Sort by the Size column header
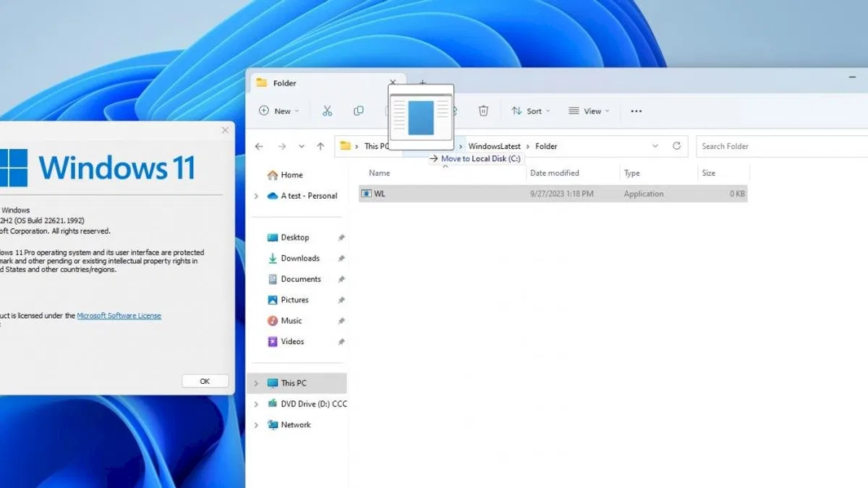This screenshot has height=488, width=868. [709, 173]
